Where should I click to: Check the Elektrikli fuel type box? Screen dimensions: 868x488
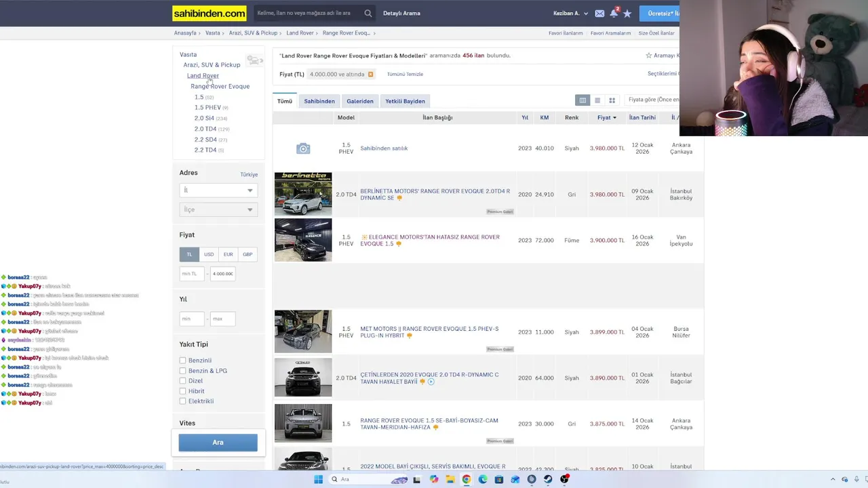point(182,401)
